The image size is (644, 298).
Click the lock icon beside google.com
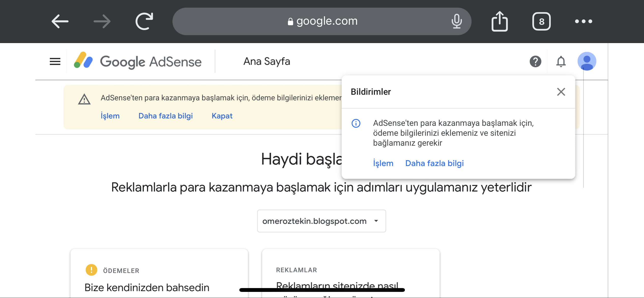290,21
